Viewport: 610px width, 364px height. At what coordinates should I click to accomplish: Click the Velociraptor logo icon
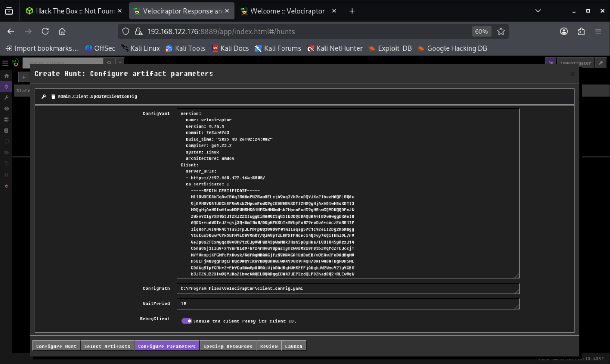pos(15,63)
